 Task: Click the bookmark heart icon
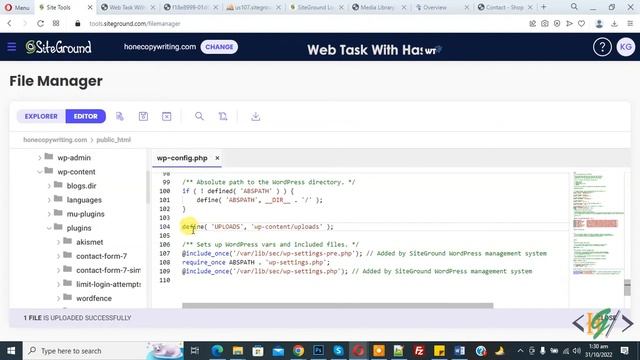[581, 24]
